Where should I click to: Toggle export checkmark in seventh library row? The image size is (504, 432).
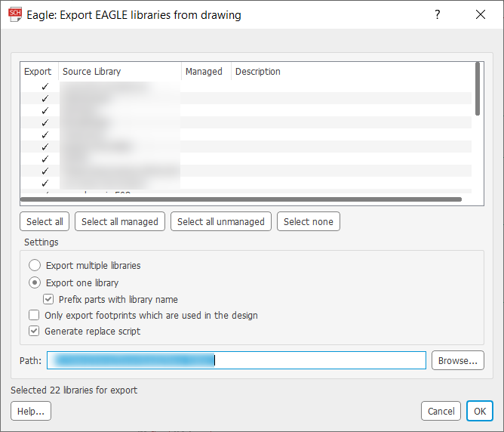[45, 159]
